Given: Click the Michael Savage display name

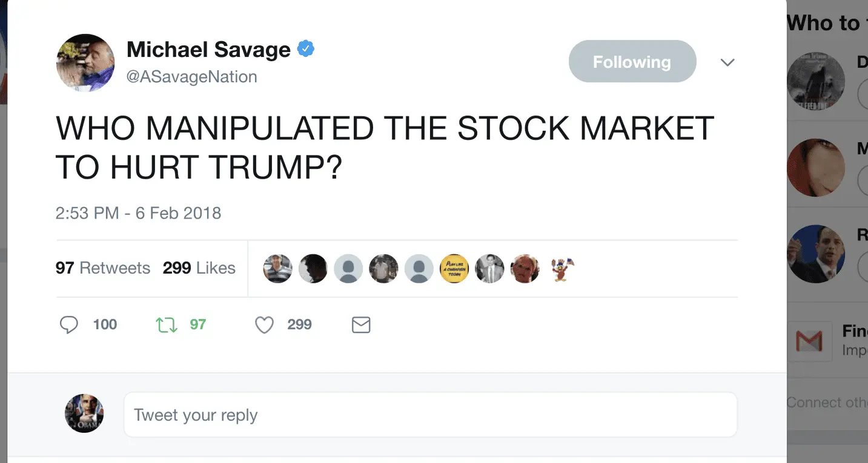Looking at the screenshot, I should (x=208, y=50).
